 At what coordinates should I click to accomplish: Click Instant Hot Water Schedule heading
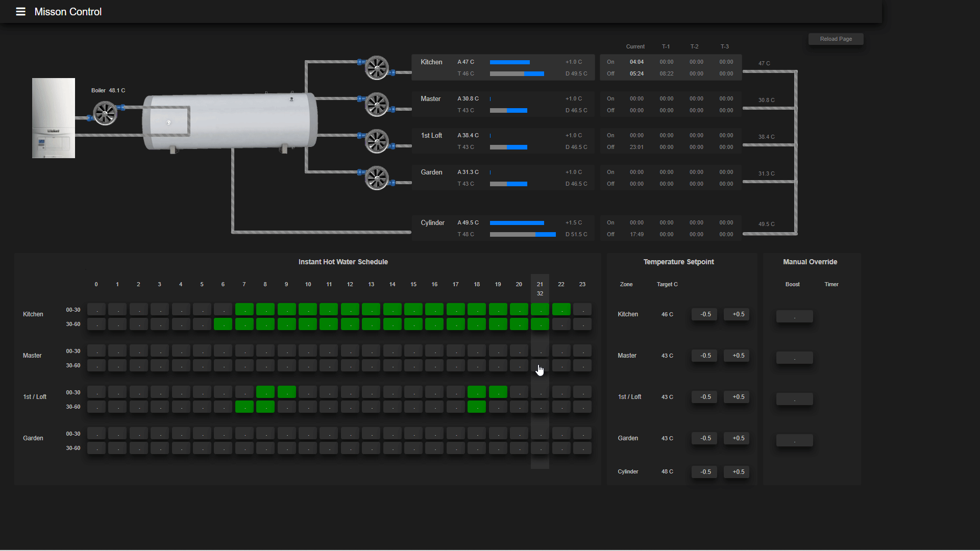click(x=343, y=262)
